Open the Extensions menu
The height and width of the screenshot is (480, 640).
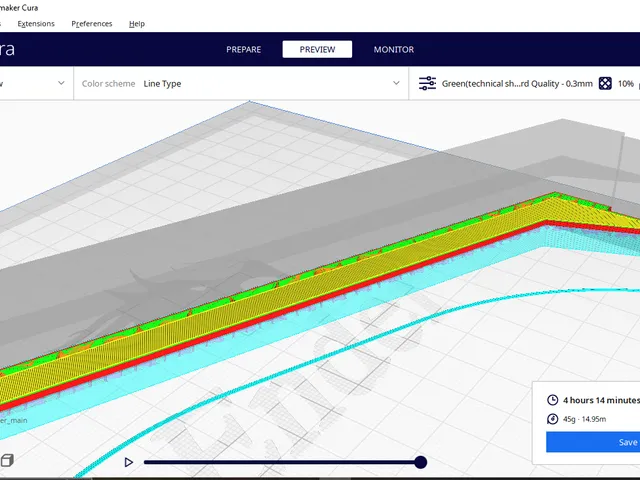[36, 24]
